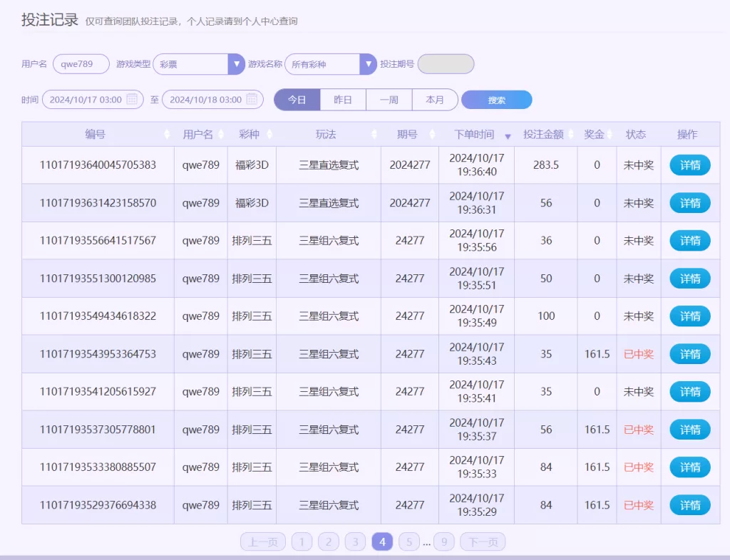Go to the next page 下一页
Viewport: 730px width, 560px height.
[483, 542]
